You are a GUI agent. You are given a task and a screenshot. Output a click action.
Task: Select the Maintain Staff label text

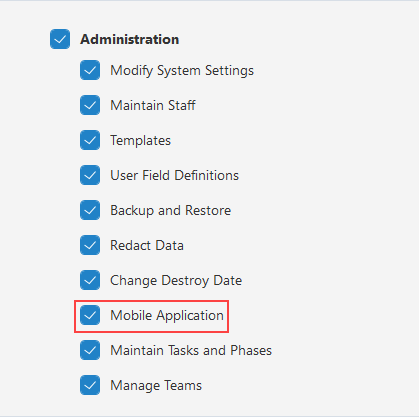[x=153, y=105]
